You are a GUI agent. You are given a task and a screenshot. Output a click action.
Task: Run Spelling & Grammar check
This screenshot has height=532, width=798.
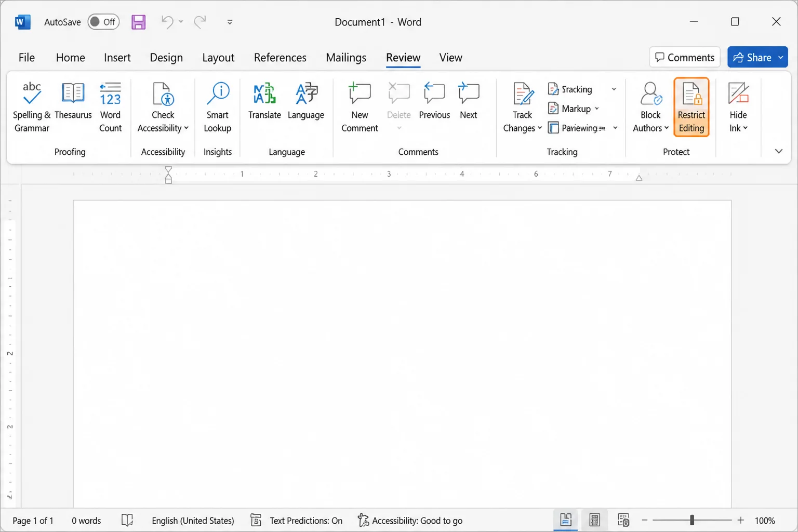coord(32,108)
